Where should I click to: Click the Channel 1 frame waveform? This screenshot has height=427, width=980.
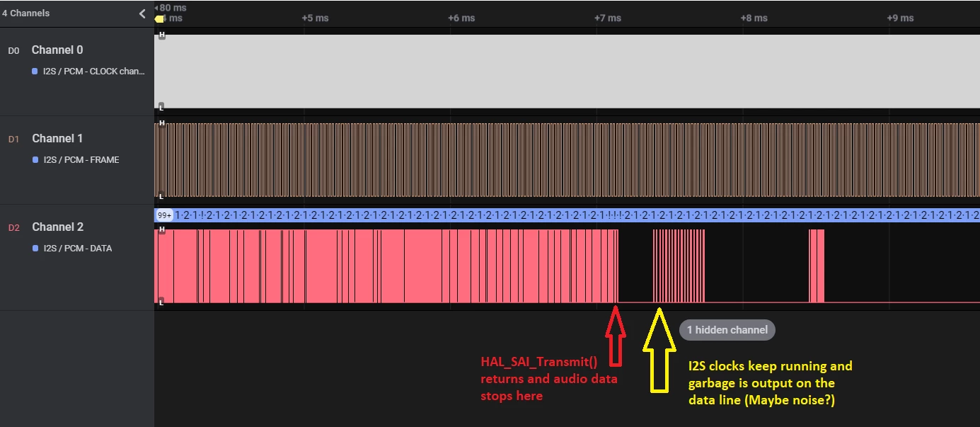click(x=567, y=160)
